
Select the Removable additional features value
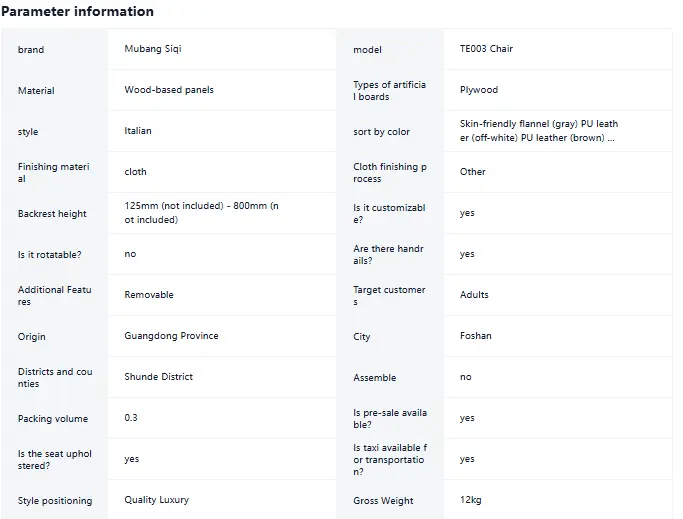[149, 295]
